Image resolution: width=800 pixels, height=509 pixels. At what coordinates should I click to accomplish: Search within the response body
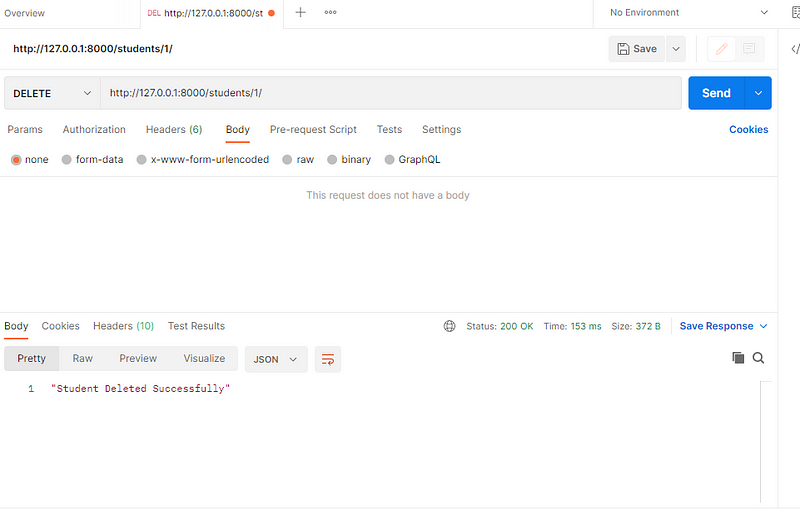tap(758, 358)
